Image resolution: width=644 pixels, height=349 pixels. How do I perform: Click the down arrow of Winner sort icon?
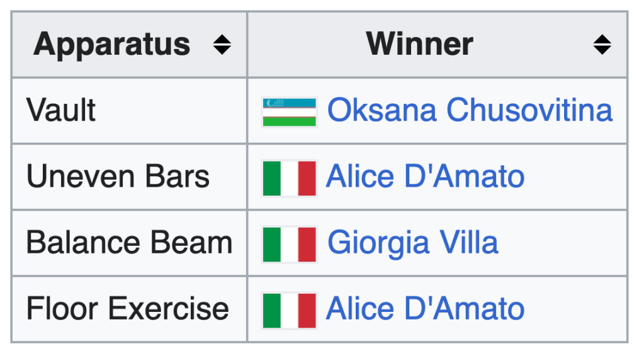[602, 50]
